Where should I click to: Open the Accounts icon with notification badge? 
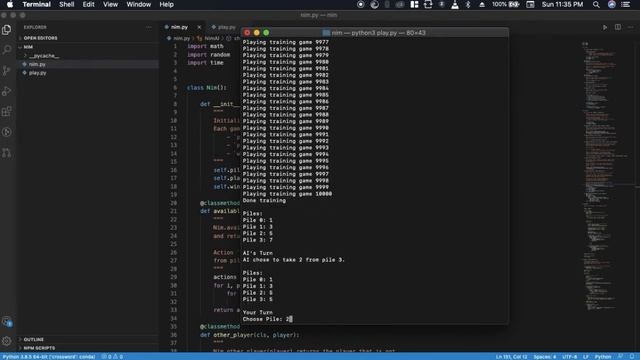(x=7, y=322)
